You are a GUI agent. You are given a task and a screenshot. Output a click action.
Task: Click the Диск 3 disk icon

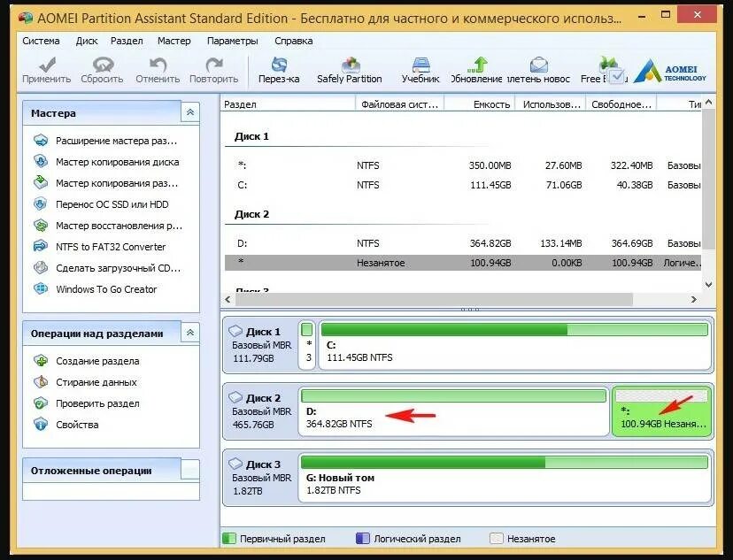tap(235, 464)
